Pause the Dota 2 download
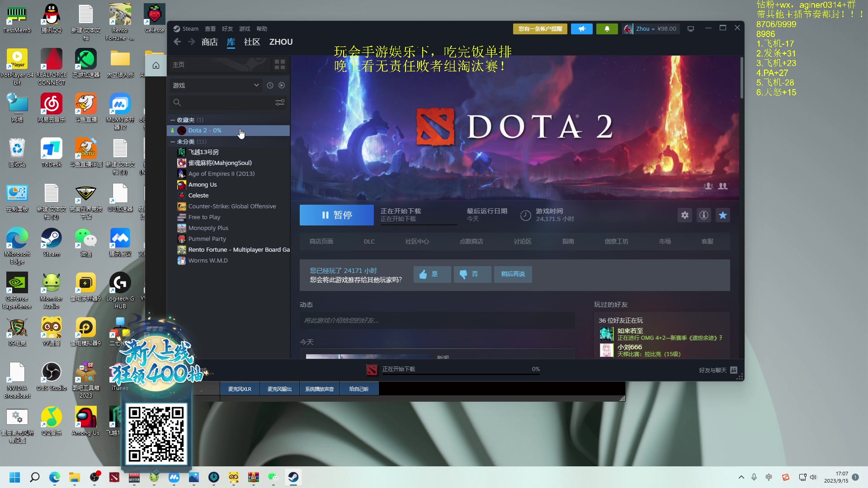The height and width of the screenshot is (488, 868). pos(337,215)
